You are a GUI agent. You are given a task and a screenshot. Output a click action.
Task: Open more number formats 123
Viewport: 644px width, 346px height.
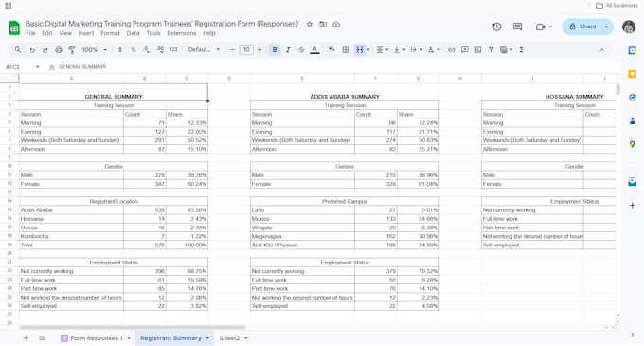coord(173,49)
